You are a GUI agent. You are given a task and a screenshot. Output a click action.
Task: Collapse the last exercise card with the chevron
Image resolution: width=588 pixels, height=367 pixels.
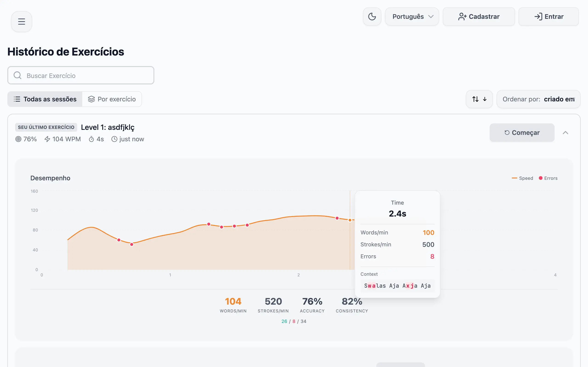tap(566, 133)
